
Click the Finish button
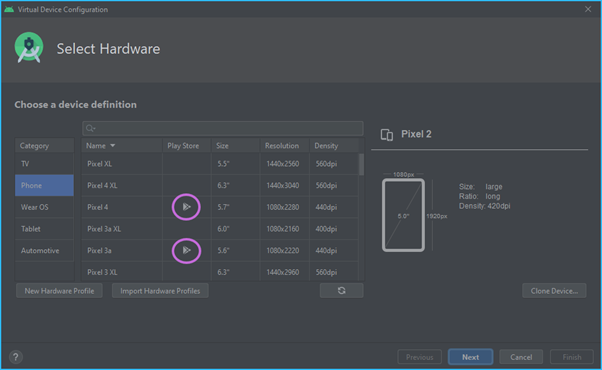pyautogui.click(x=572, y=357)
